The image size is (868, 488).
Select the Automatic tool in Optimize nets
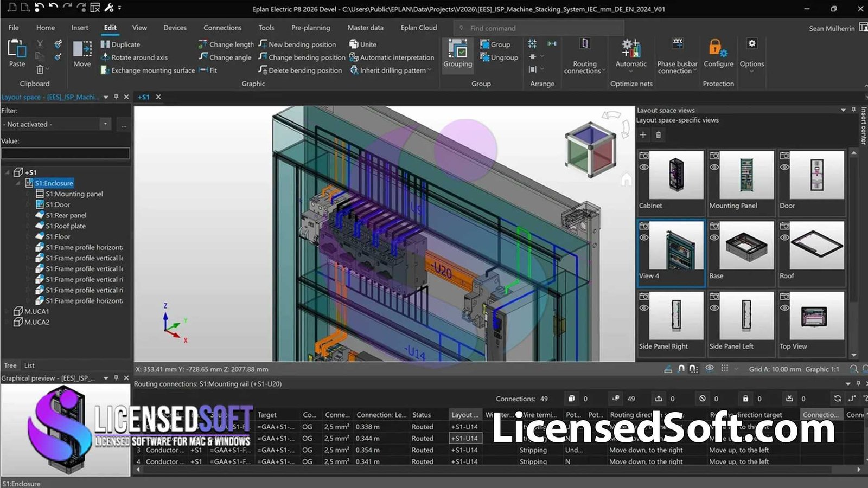630,54
